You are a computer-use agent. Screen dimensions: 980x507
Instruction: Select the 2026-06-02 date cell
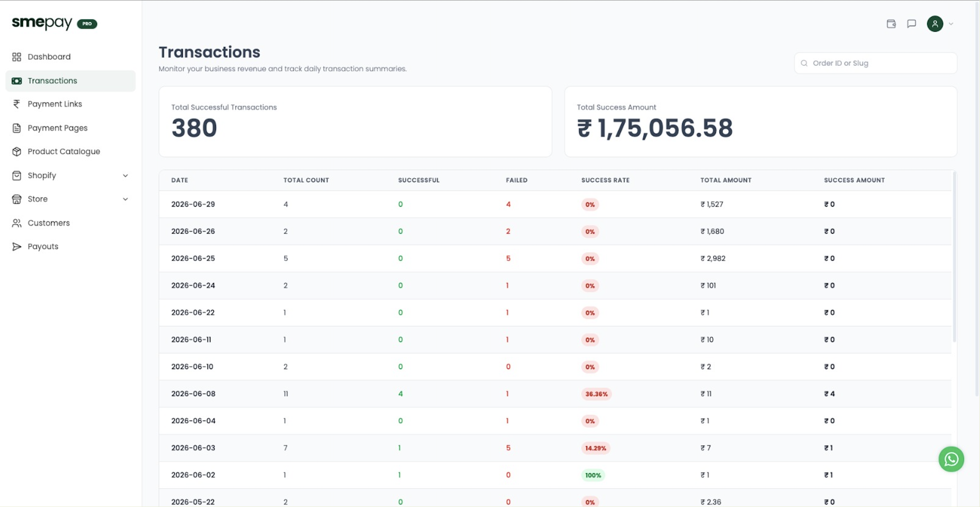[x=193, y=475]
